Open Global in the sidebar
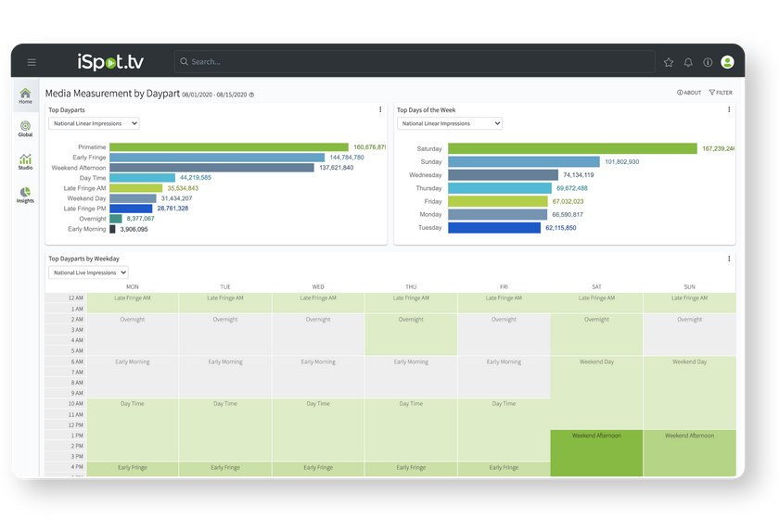 (25, 129)
